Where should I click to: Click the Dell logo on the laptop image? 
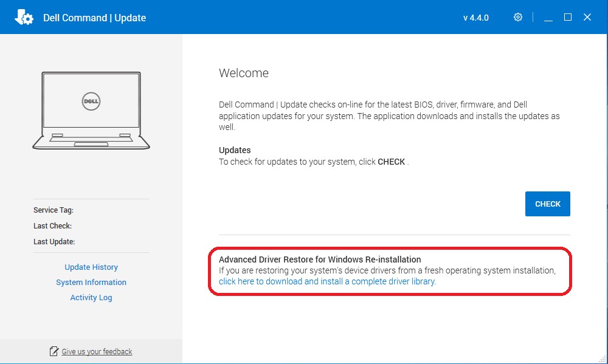click(91, 102)
